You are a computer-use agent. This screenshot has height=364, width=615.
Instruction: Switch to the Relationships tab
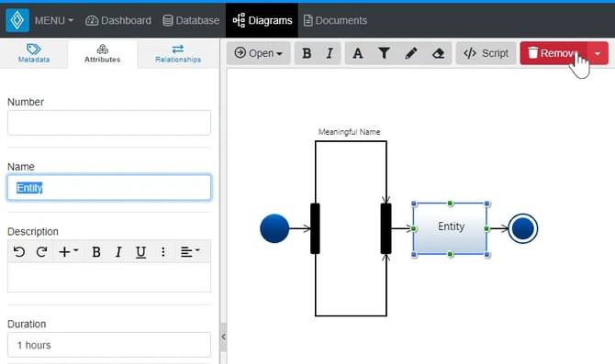tap(178, 54)
